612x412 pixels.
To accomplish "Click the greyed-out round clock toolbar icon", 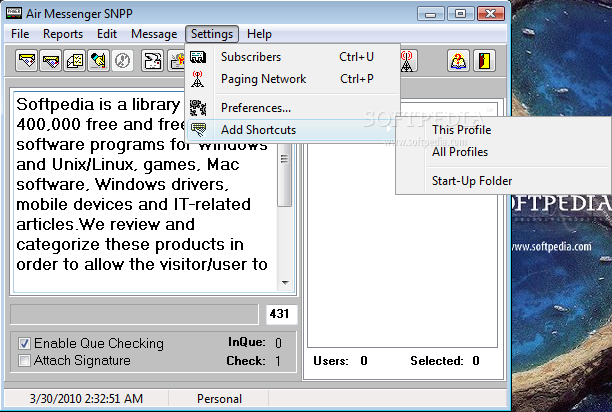I will tap(123, 60).
